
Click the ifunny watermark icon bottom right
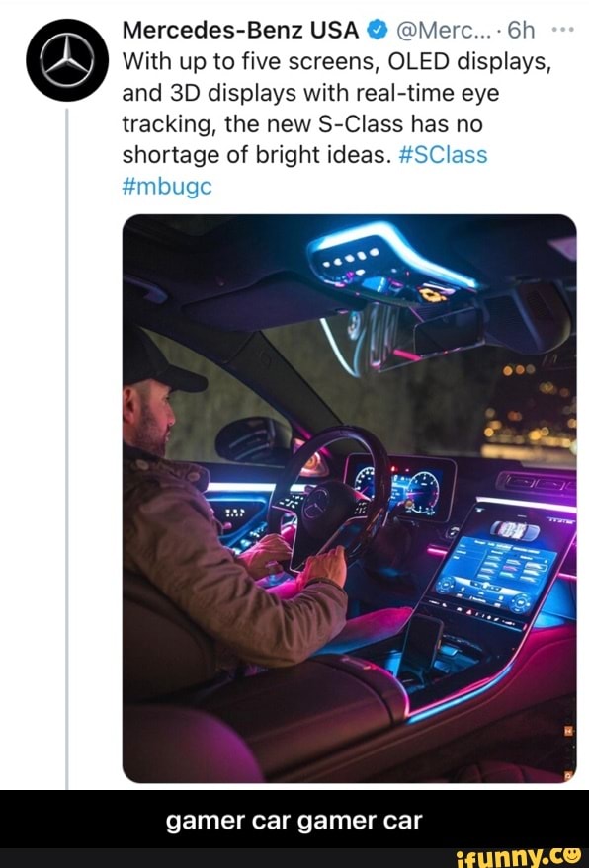point(574,857)
